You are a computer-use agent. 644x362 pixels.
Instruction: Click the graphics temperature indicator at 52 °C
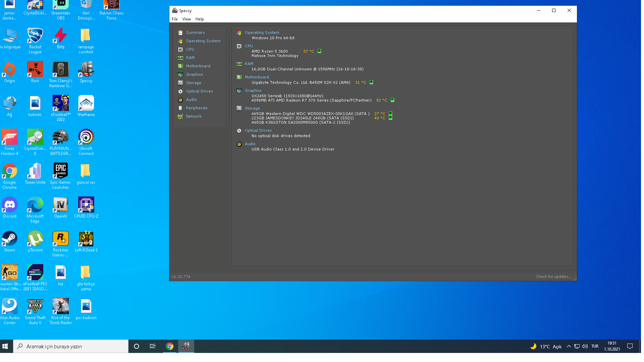(x=392, y=100)
